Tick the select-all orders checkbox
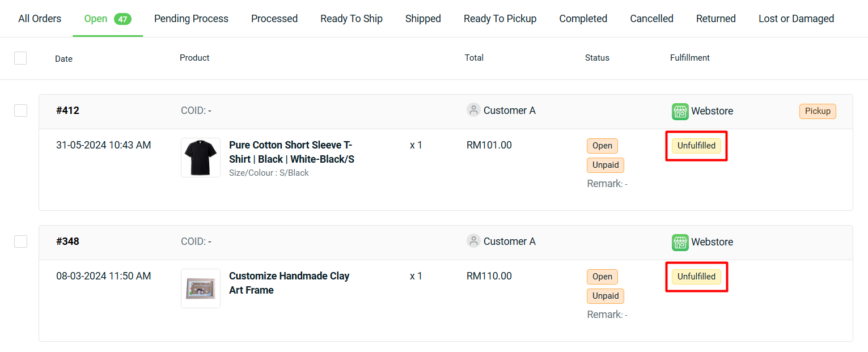Image resolution: width=868 pixels, height=352 pixels. (x=20, y=58)
